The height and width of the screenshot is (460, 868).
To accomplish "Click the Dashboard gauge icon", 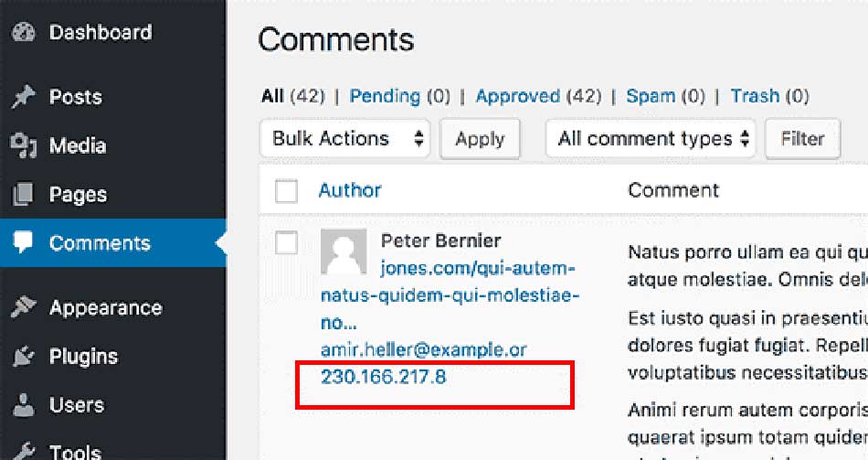I will click(23, 32).
